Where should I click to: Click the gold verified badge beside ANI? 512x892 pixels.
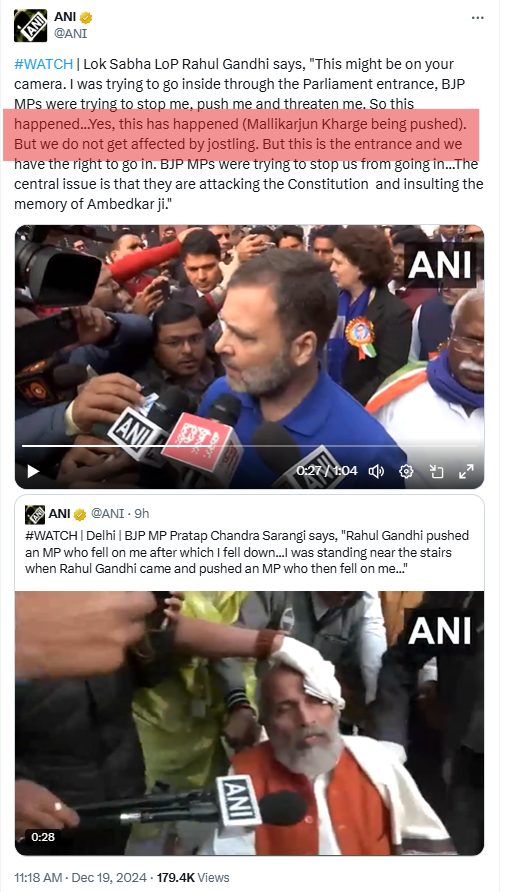[86, 18]
